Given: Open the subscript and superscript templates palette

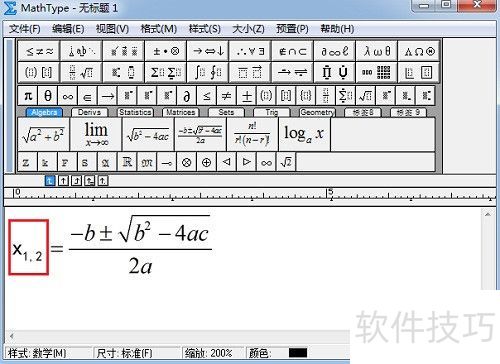Looking at the screenshot, I should [124, 72].
